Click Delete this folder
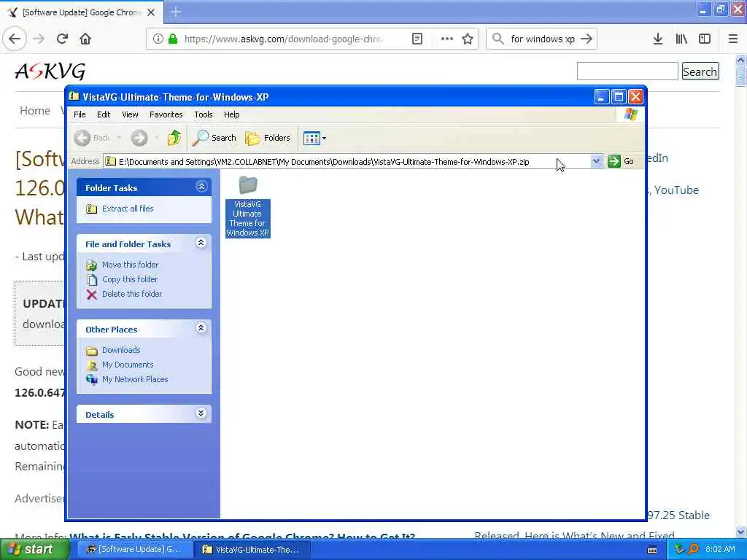The width and height of the screenshot is (747, 560). tap(132, 295)
